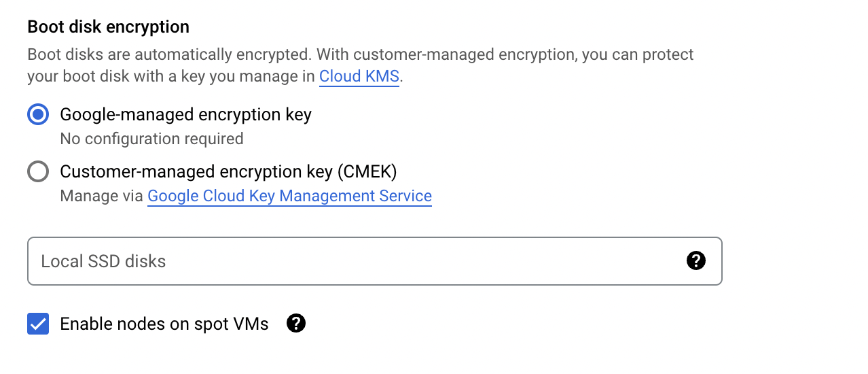Click the Manage via caption text
The height and width of the screenshot is (374, 868).
click(x=102, y=196)
